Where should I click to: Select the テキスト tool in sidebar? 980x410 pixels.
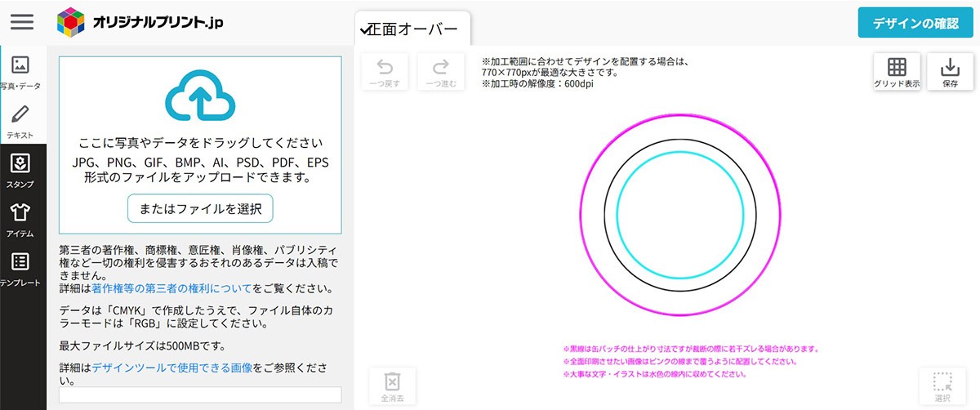click(x=21, y=121)
